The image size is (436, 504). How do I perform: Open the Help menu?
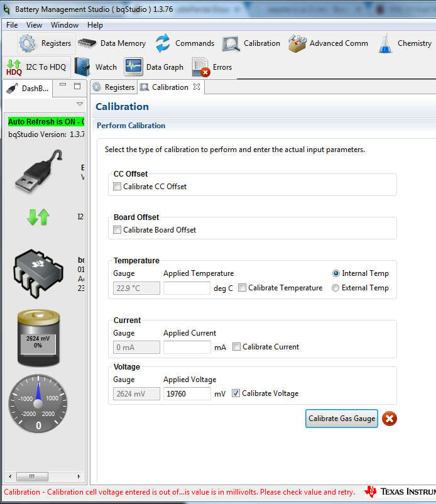coord(95,25)
